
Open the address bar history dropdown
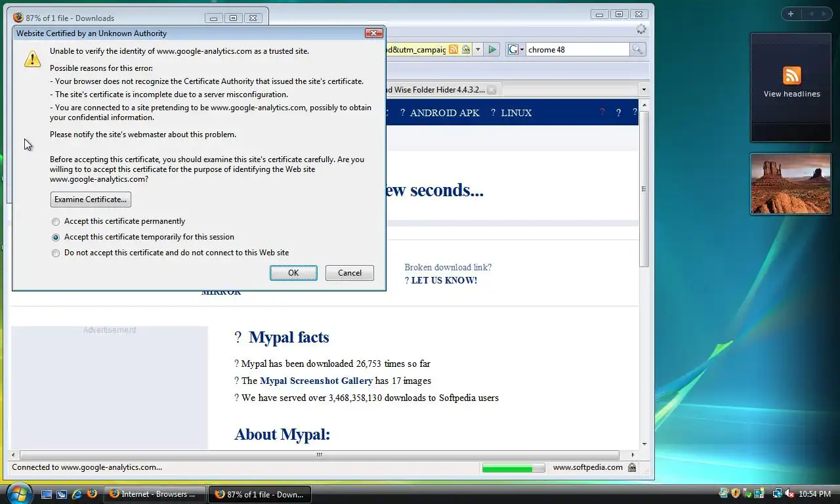[x=478, y=49]
